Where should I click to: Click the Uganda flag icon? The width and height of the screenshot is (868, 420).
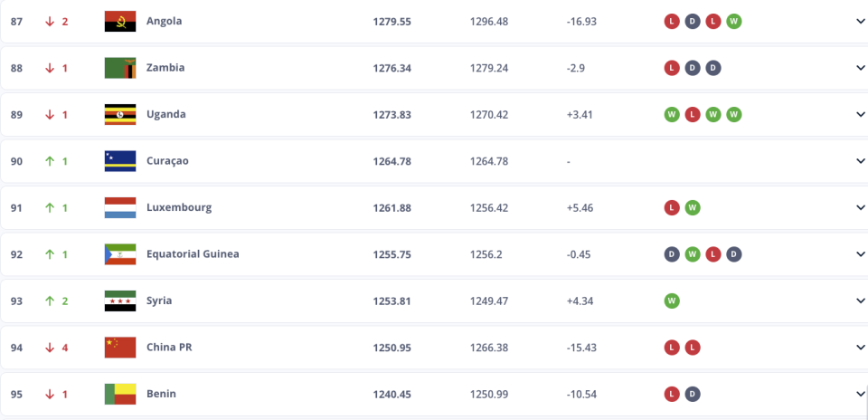click(120, 115)
